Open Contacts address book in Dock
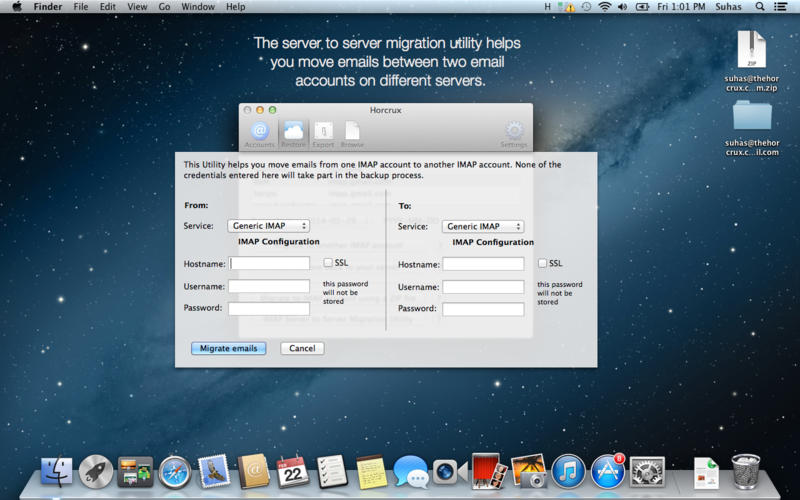Screen dimensions: 800x500 point(253,470)
